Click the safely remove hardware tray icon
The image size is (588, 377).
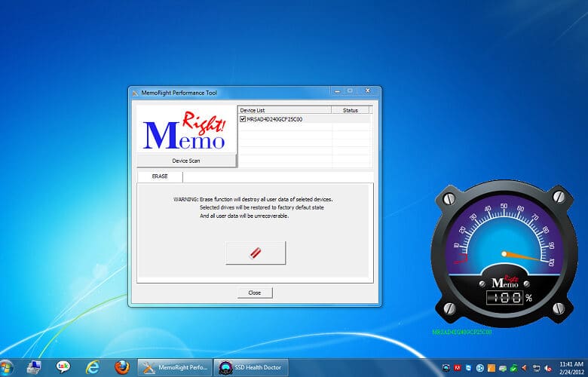tap(503, 369)
